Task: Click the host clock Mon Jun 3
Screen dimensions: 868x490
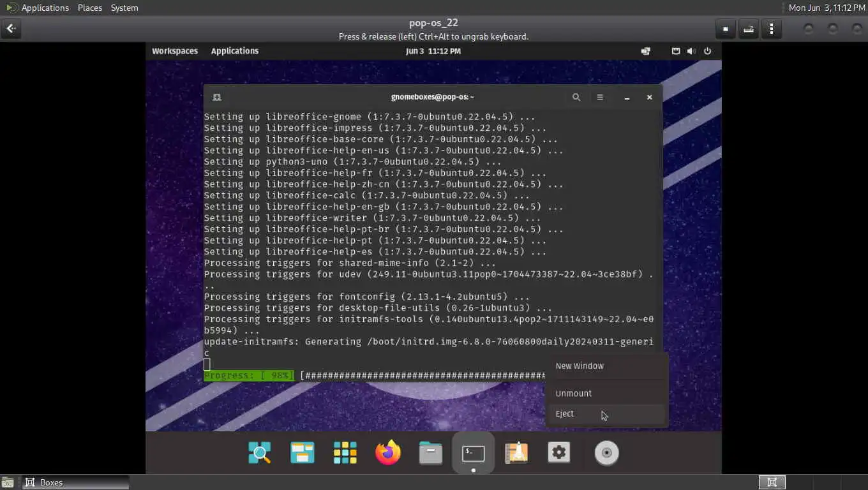Action: coord(827,8)
